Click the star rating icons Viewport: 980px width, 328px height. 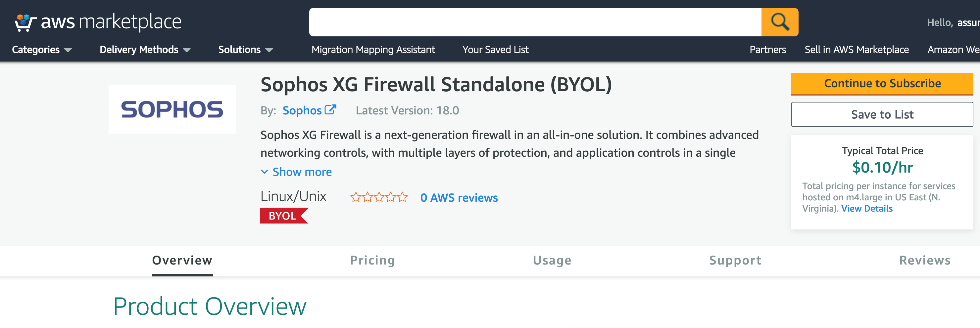coord(378,197)
